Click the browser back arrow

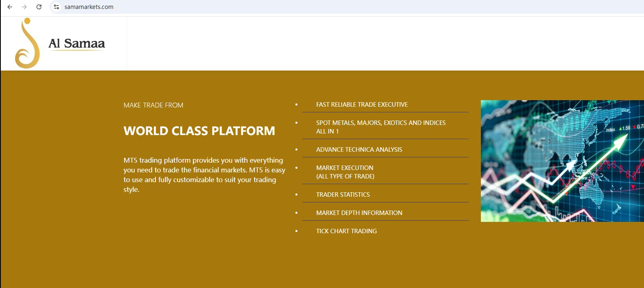[10, 7]
